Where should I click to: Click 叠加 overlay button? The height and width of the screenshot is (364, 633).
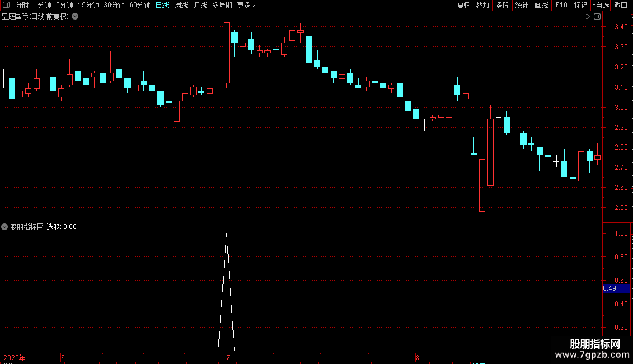[482, 5]
